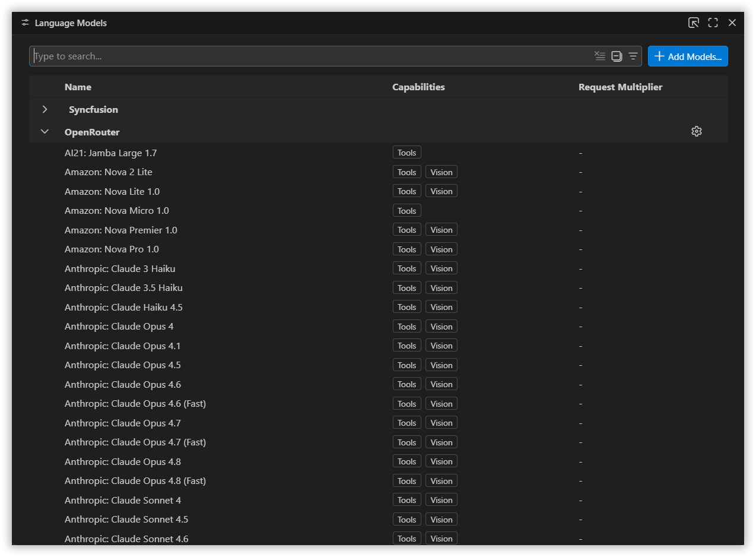
Task: Expand the Syncfusion provider group
Action: 45,109
